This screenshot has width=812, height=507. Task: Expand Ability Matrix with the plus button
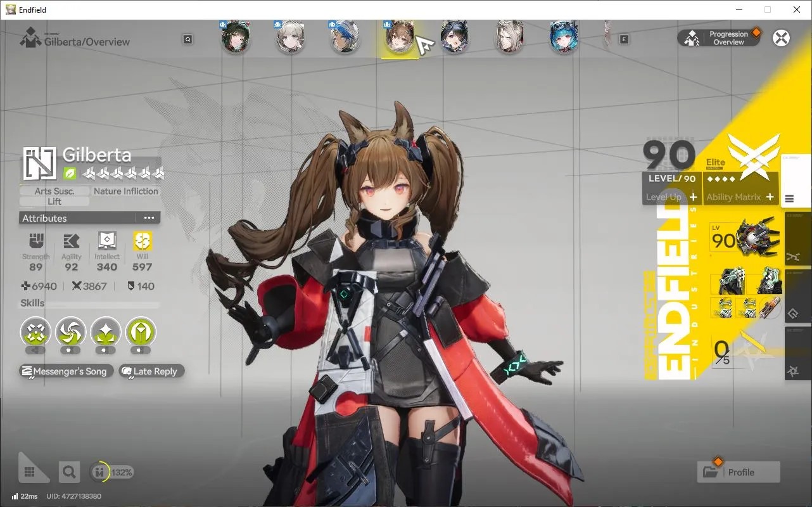770,197
